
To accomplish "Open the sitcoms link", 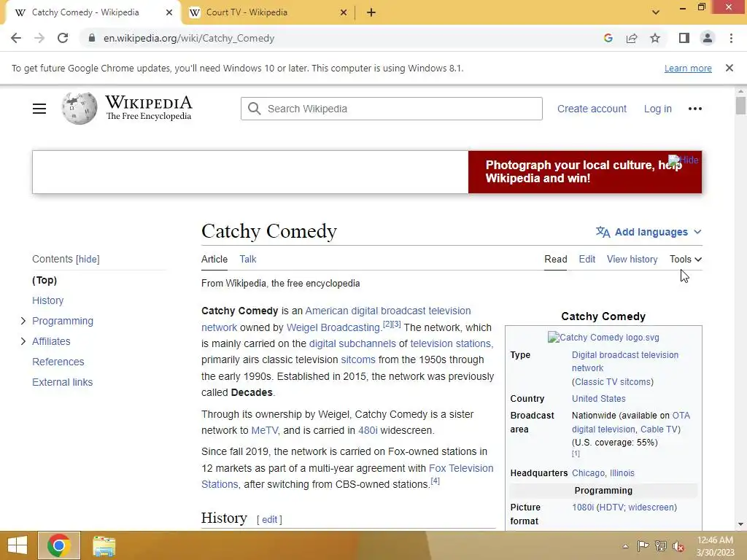I will pos(358,359).
